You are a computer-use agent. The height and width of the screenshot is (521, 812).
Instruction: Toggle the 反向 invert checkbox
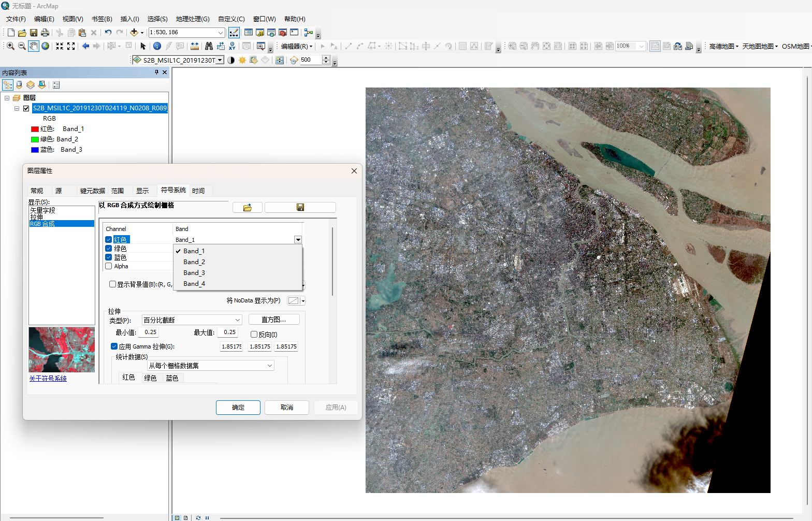254,335
